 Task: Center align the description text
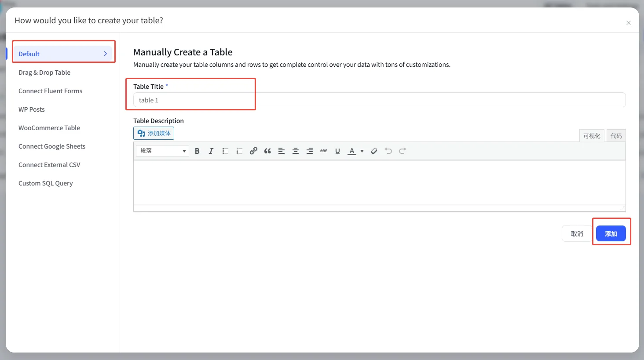tap(296, 151)
